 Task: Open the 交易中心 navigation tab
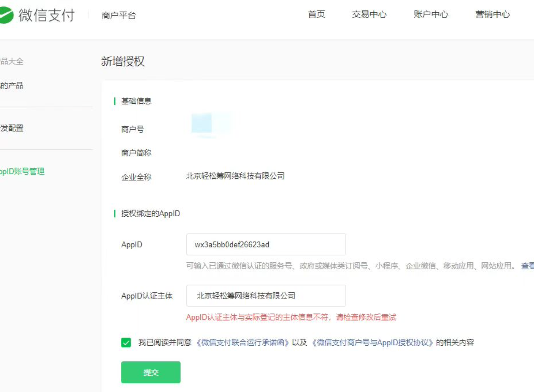tap(369, 14)
